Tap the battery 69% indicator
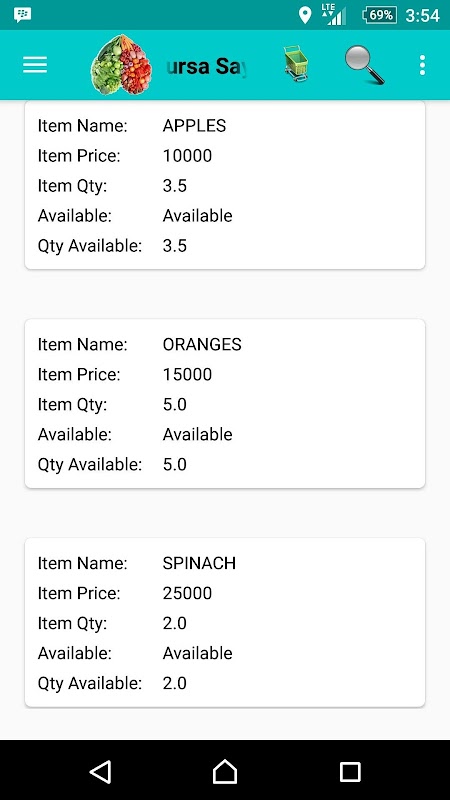 (x=379, y=15)
